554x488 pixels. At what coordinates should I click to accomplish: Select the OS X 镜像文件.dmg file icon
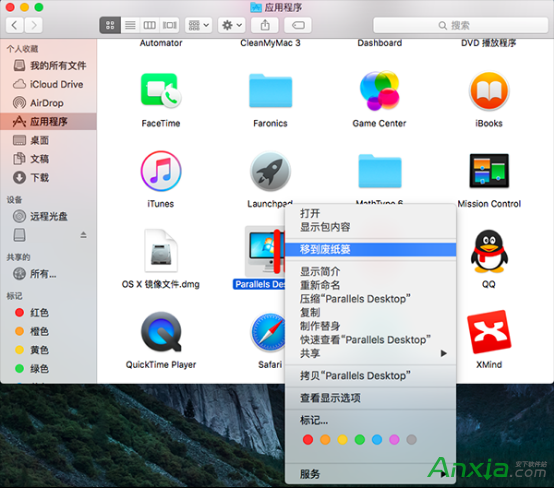pyautogui.click(x=161, y=251)
